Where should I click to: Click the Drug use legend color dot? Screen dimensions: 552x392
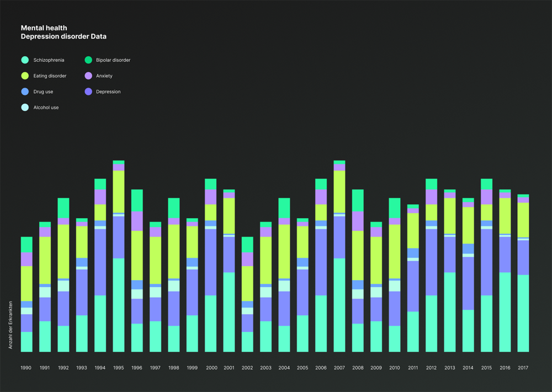coord(25,92)
